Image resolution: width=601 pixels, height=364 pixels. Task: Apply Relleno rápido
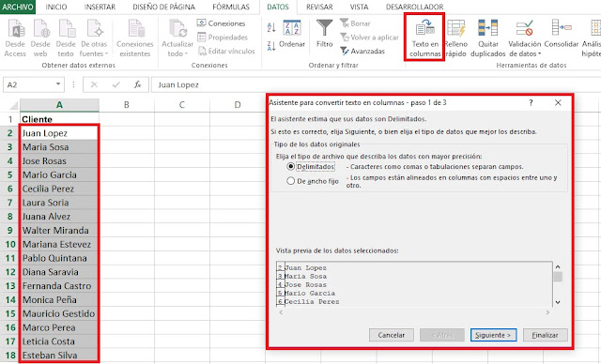tap(455, 38)
